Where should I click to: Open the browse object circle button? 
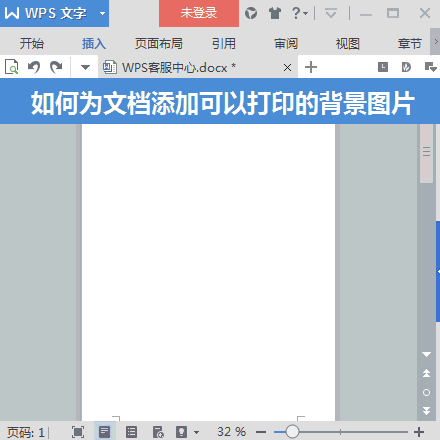[426, 392]
